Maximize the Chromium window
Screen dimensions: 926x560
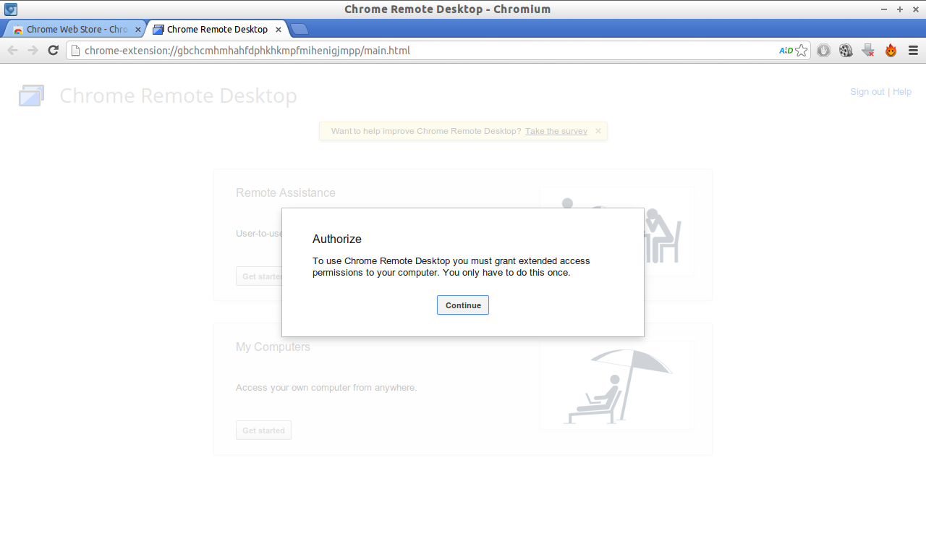(x=900, y=9)
